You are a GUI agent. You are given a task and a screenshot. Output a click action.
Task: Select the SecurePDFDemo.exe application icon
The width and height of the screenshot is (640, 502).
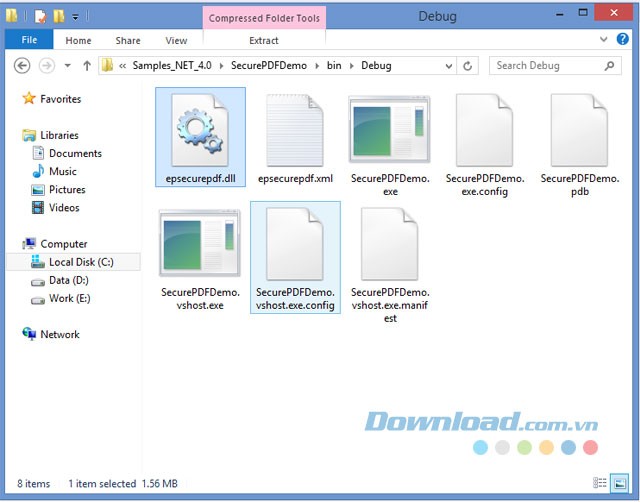tap(389, 129)
